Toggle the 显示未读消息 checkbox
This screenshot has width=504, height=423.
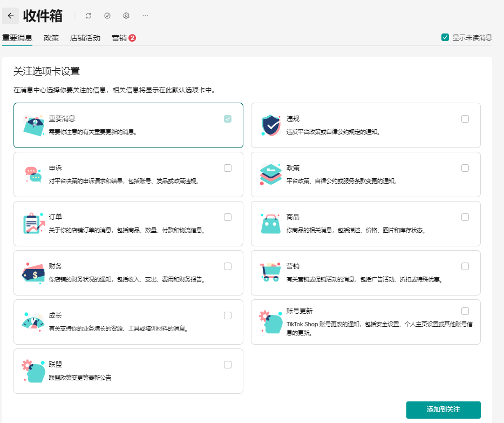[x=445, y=37]
